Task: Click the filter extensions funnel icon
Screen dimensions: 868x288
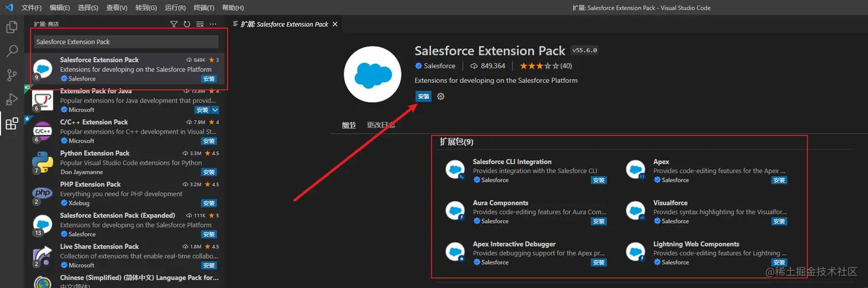Action: tap(174, 24)
